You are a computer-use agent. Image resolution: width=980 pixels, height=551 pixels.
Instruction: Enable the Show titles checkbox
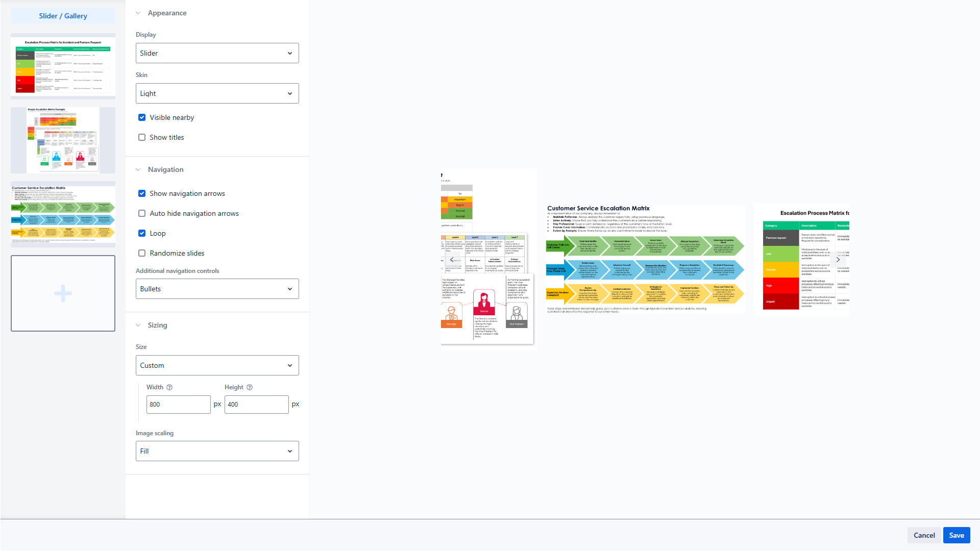(142, 137)
